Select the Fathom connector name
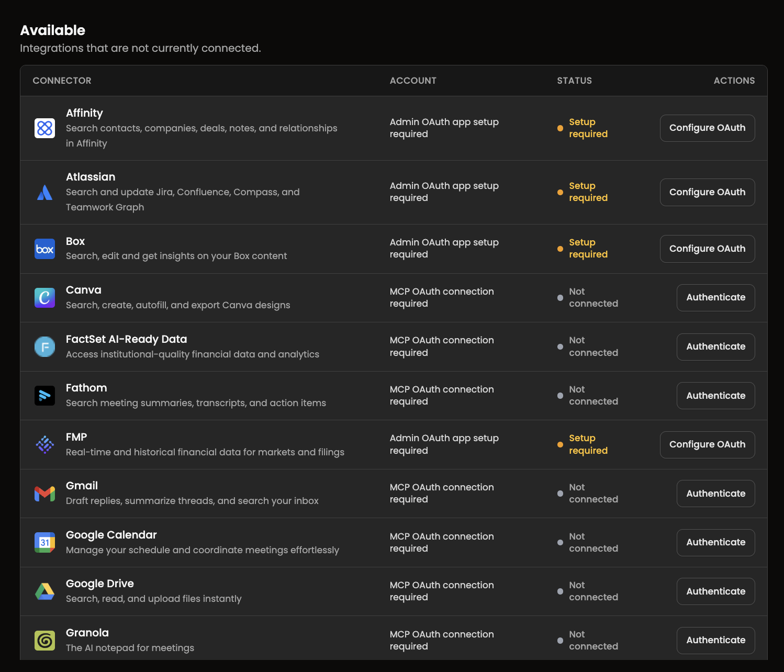The image size is (784, 672). (86, 388)
